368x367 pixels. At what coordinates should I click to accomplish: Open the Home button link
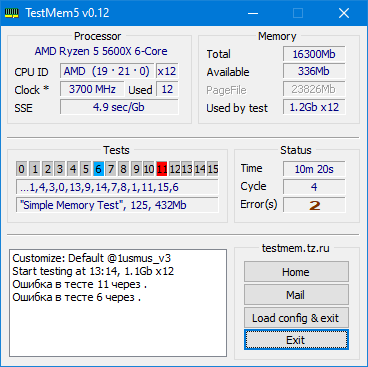coord(296,272)
